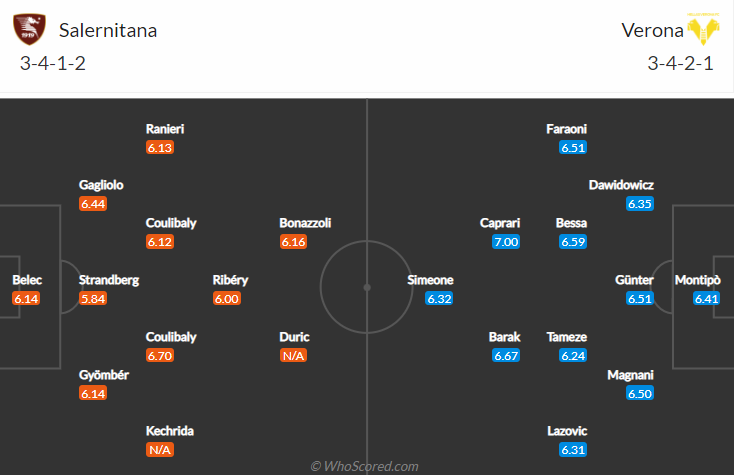The height and width of the screenshot is (475, 734).
Task: Select Bonazzoli's player name
Action: 305,223
